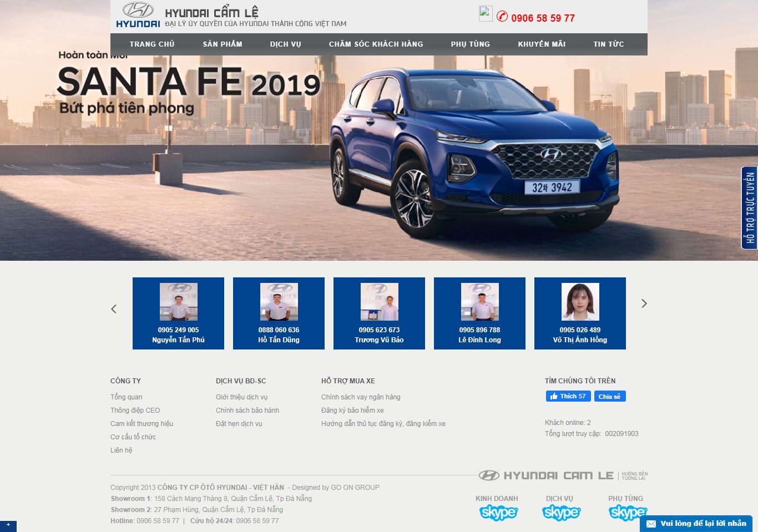Image resolution: width=758 pixels, height=532 pixels.
Task: Open the Dịch Vụ menu
Action: (286, 44)
